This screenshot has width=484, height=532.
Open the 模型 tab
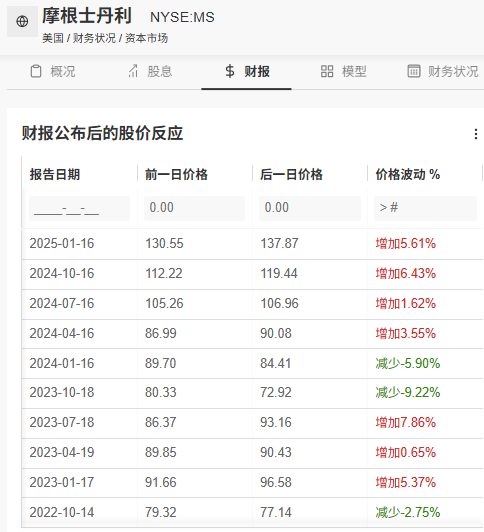(x=344, y=72)
